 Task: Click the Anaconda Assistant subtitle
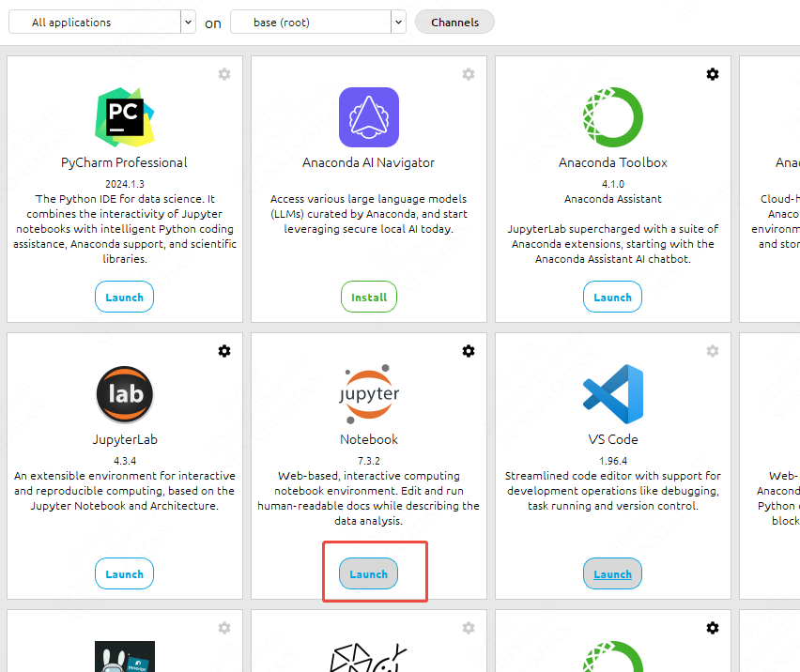click(x=613, y=199)
